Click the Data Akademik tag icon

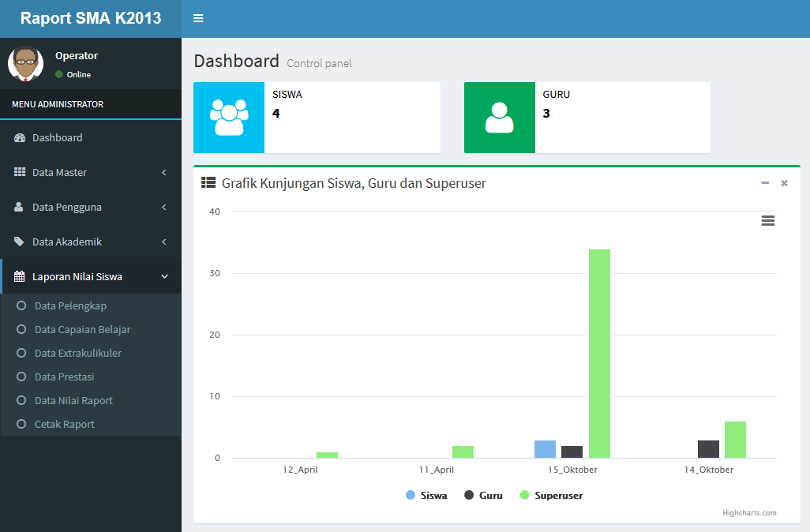(x=19, y=242)
